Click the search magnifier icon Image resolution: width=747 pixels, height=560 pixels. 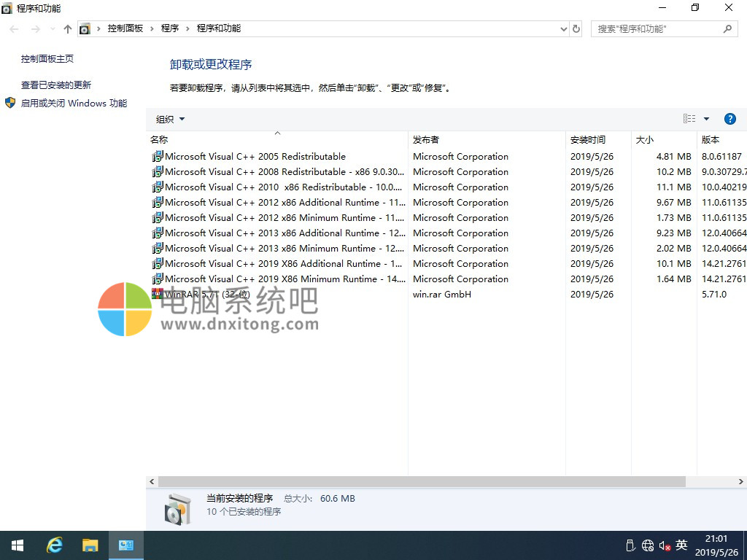tap(727, 29)
